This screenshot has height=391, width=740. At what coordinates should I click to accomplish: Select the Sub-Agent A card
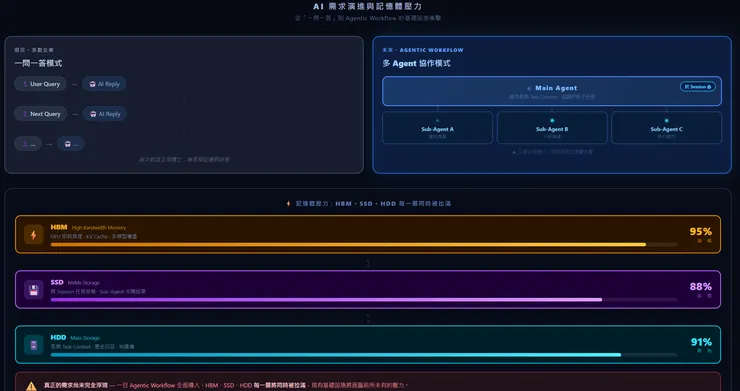coord(437,128)
